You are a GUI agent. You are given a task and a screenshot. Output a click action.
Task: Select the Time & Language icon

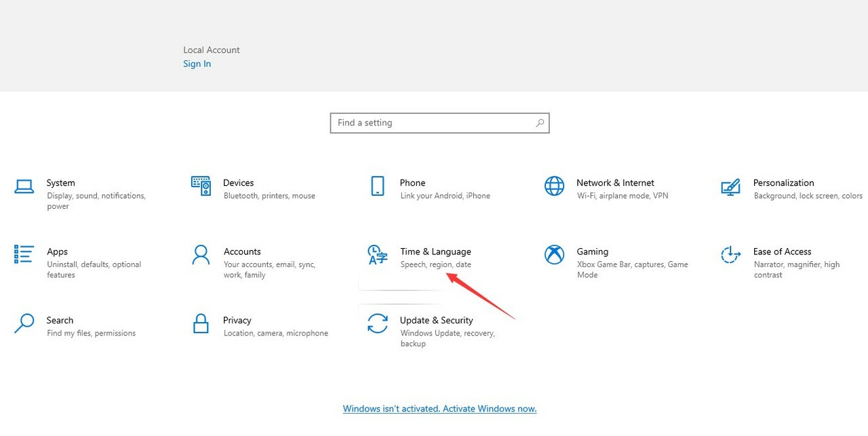[377, 255]
